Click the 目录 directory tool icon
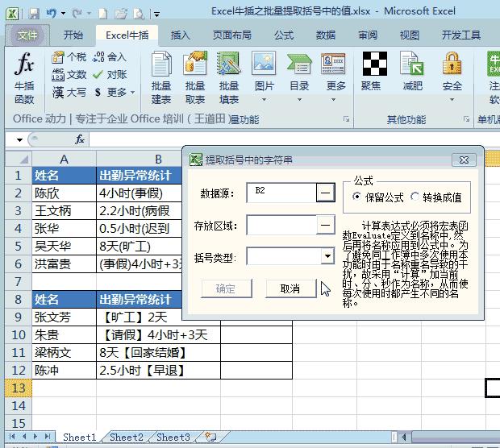Viewport: 500px width, 448px height. coord(299,64)
